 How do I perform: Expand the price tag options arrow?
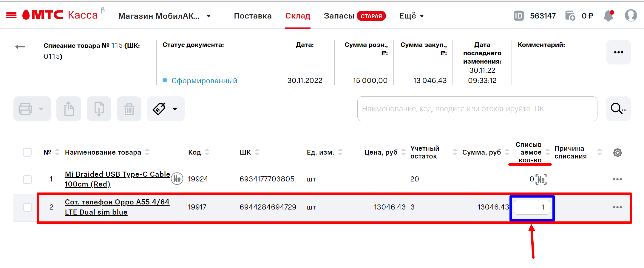click(x=175, y=109)
